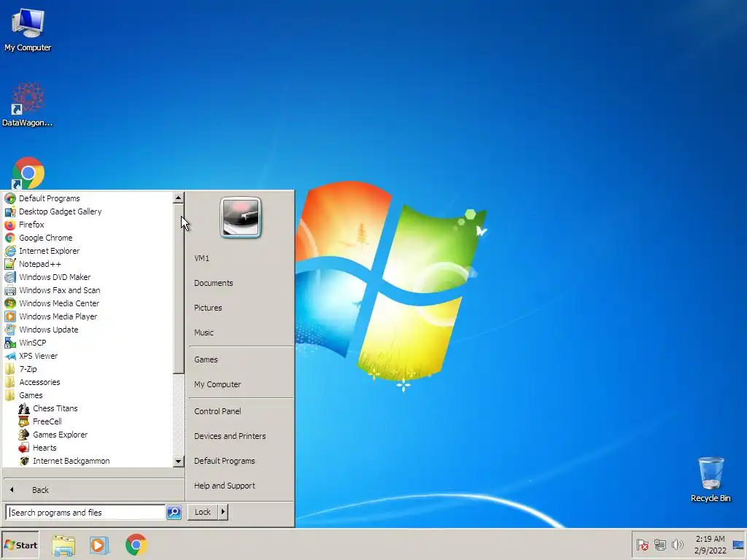Open Games Explorer
The height and width of the screenshot is (560, 747).
click(x=60, y=435)
